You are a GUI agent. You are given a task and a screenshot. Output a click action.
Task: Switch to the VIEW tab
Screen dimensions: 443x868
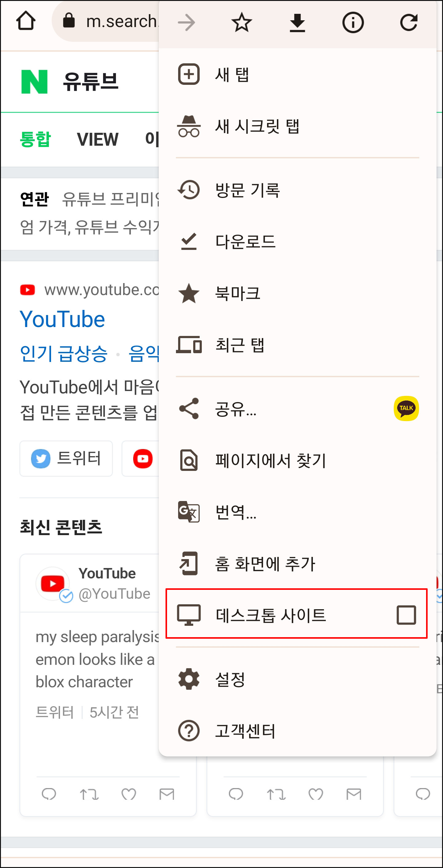[98, 139]
